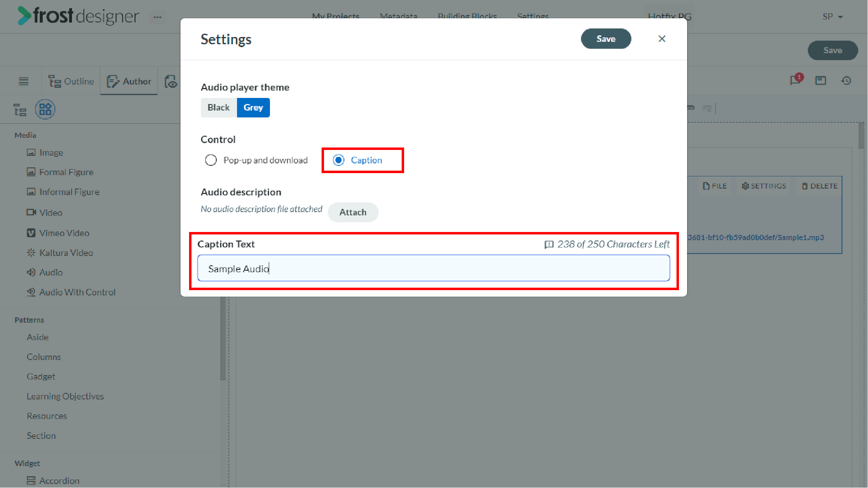Open the Building Blocks menu

click(467, 16)
